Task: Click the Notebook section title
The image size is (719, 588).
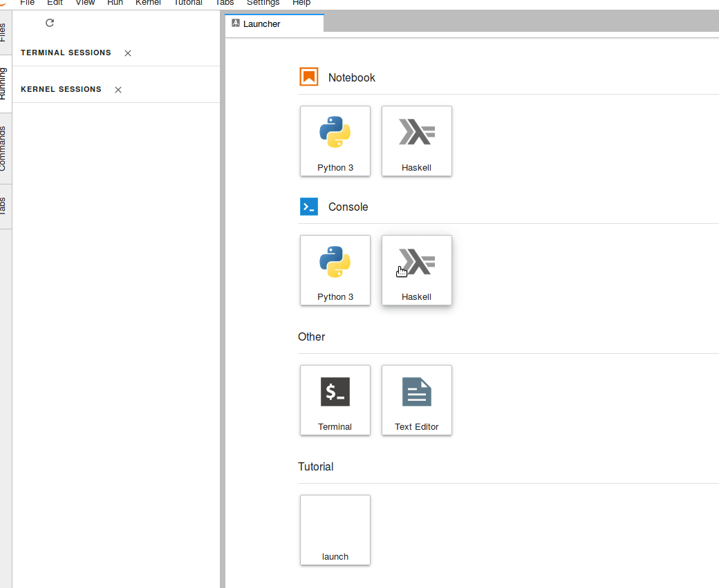Action: pyautogui.click(x=352, y=77)
